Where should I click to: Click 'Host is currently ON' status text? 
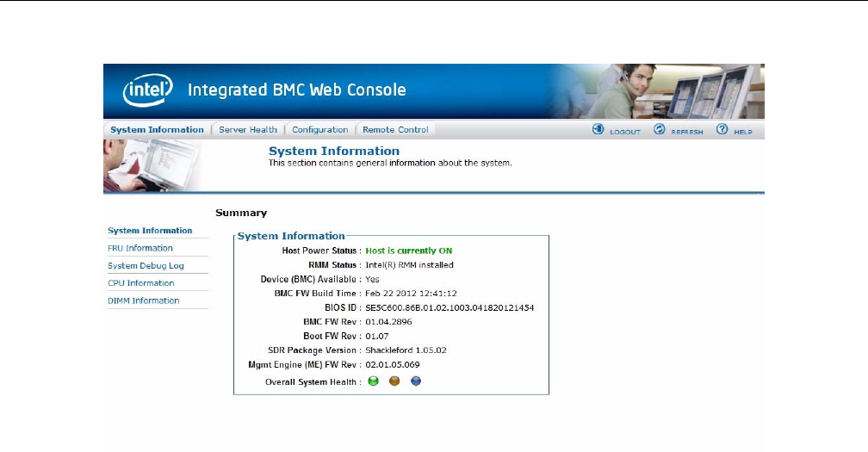tap(408, 251)
